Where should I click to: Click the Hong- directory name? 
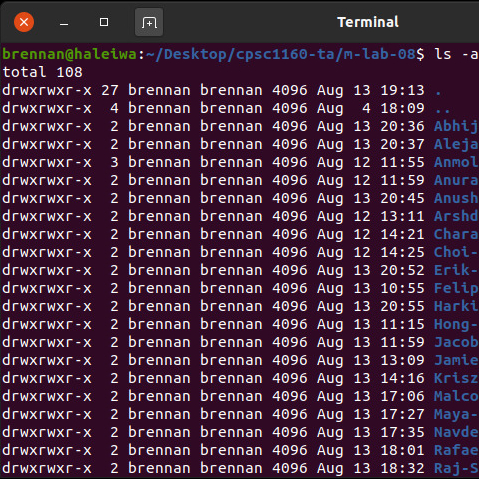(456, 325)
